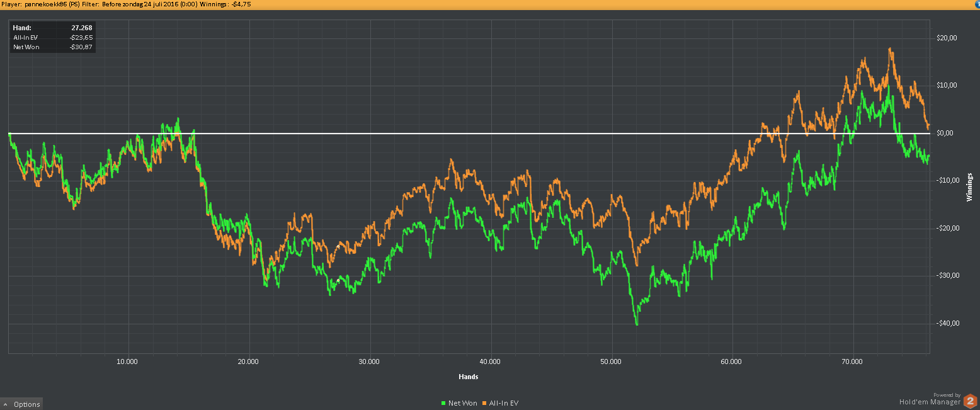Click Net Won value in tooltip box
Screen dimensions: 980x410
(x=81, y=47)
